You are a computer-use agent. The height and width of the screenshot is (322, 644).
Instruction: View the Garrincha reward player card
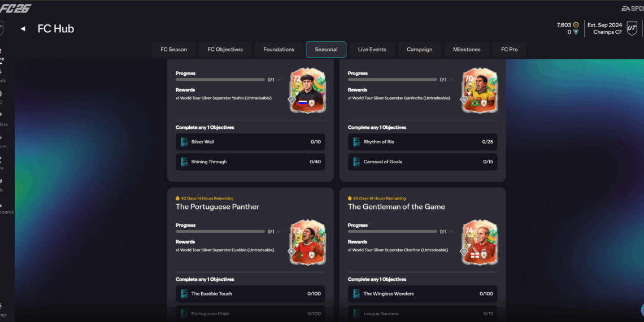[480, 91]
